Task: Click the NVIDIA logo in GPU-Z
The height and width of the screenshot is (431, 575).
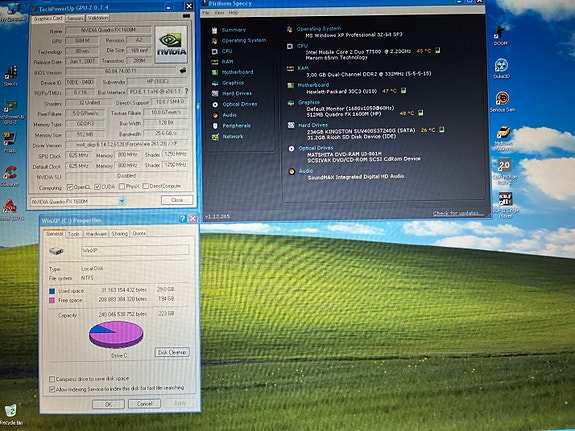Action: tap(171, 44)
